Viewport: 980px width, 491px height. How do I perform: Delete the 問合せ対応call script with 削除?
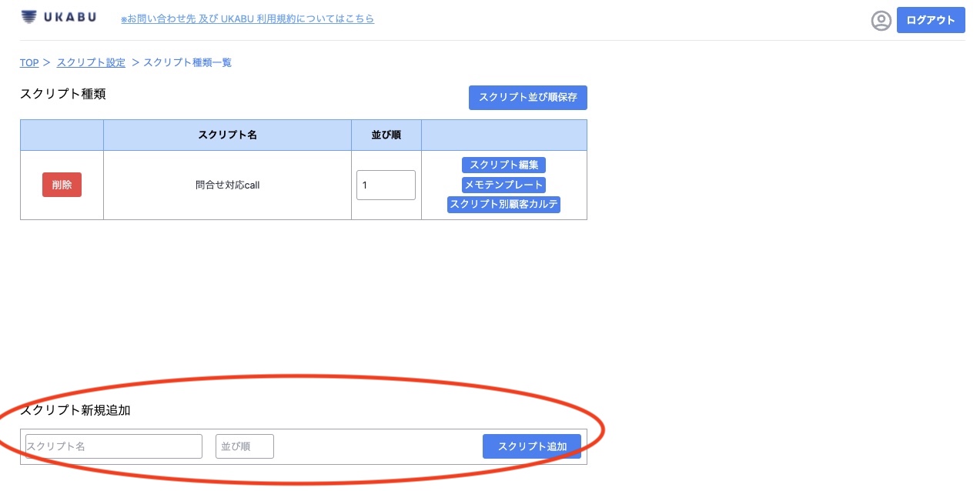[62, 185]
